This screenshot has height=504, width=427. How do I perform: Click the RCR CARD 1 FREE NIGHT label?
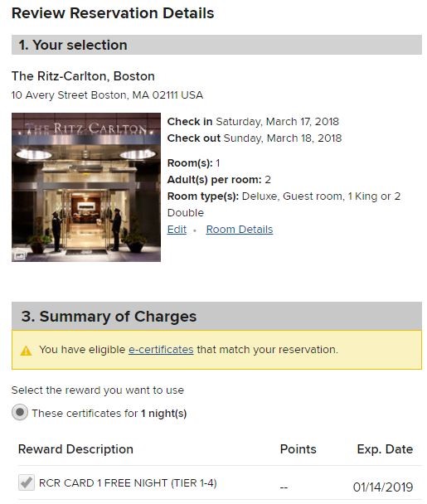tap(128, 482)
